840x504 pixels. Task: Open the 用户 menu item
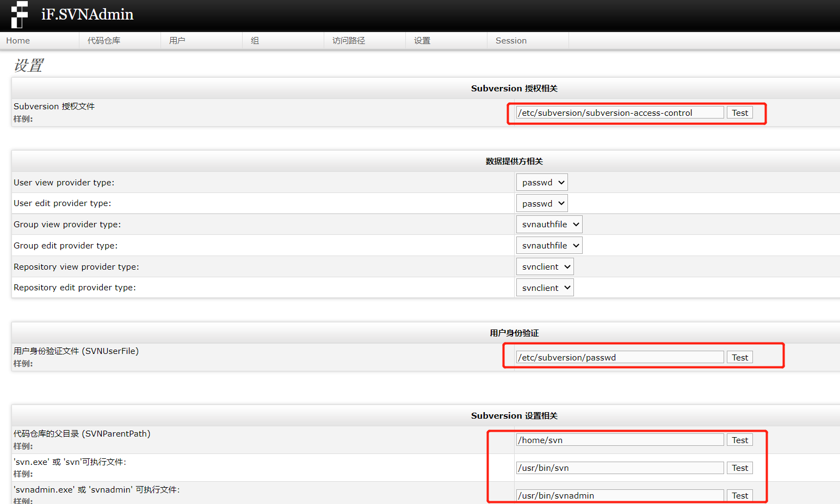point(177,41)
